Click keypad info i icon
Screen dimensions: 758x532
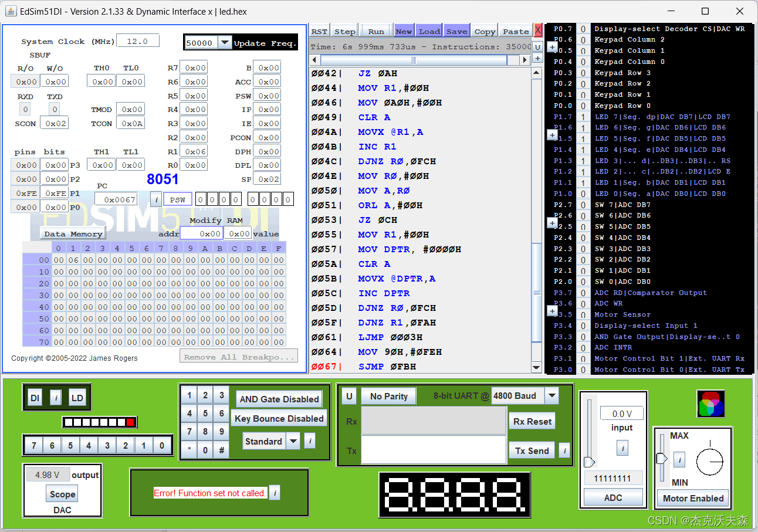310,441
